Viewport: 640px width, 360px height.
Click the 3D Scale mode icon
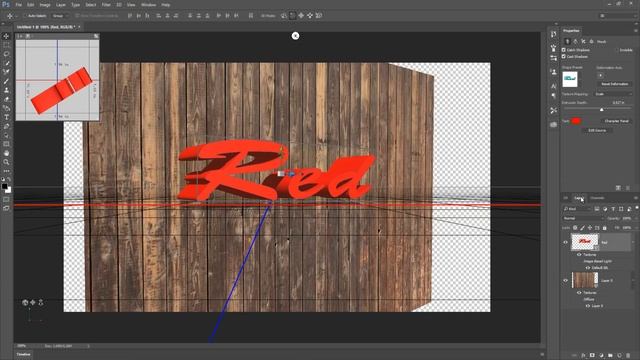coord(319,16)
